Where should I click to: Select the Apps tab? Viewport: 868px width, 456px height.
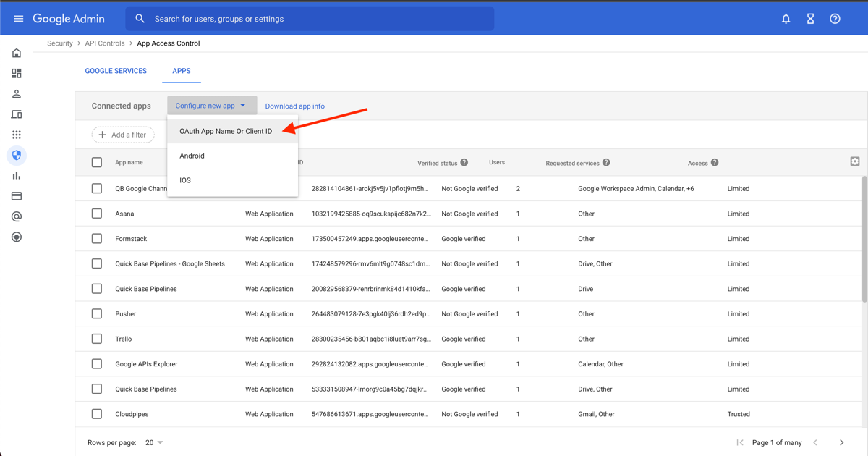182,71
